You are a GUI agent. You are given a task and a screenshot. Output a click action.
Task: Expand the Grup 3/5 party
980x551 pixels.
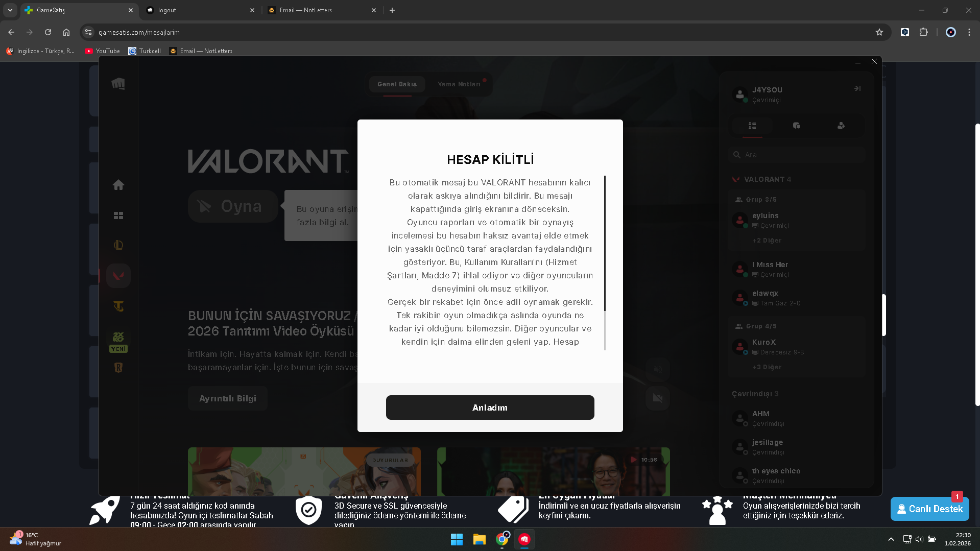pyautogui.click(x=756, y=200)
